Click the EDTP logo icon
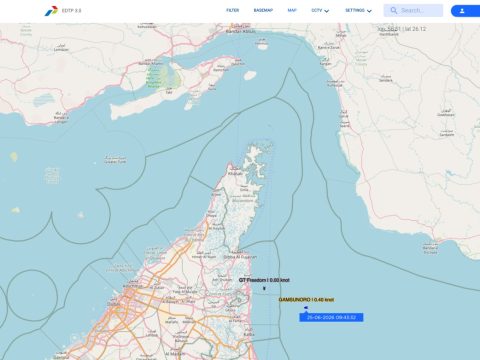This screenshot has width=480, height=360. 51,11
